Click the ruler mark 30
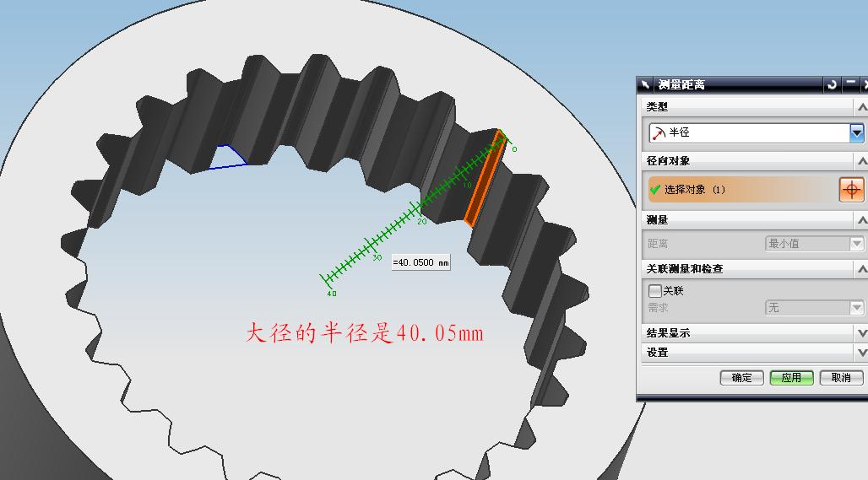The width and height of the screenshot is (868, 480). [377, 257]
